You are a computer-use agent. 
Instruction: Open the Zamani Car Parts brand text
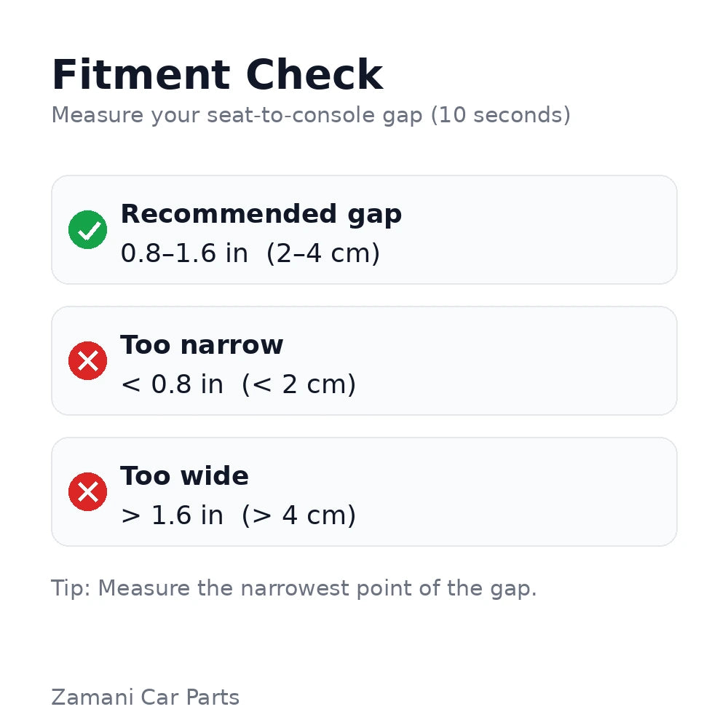pyautogui.click(x=145, y=697)
